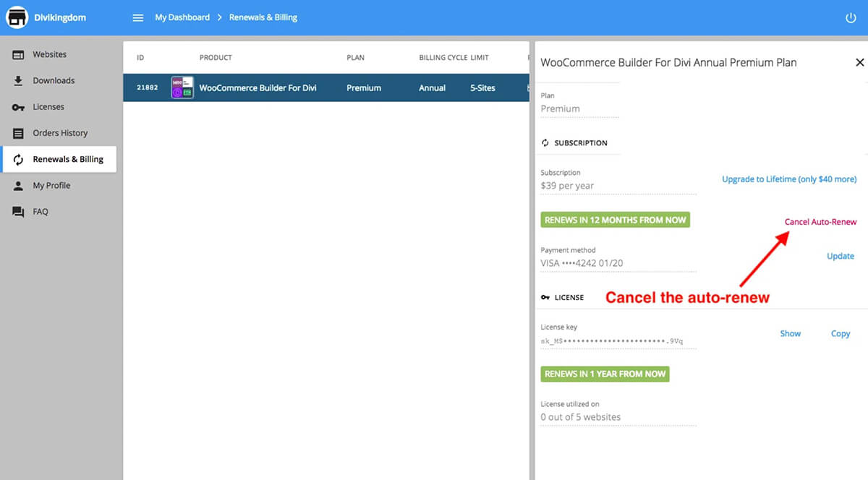The height and width of the screenshot is (480, 868).
Task: Click the Websites sidebar icon
Action: pyautogui.click(x=18, y=55)
